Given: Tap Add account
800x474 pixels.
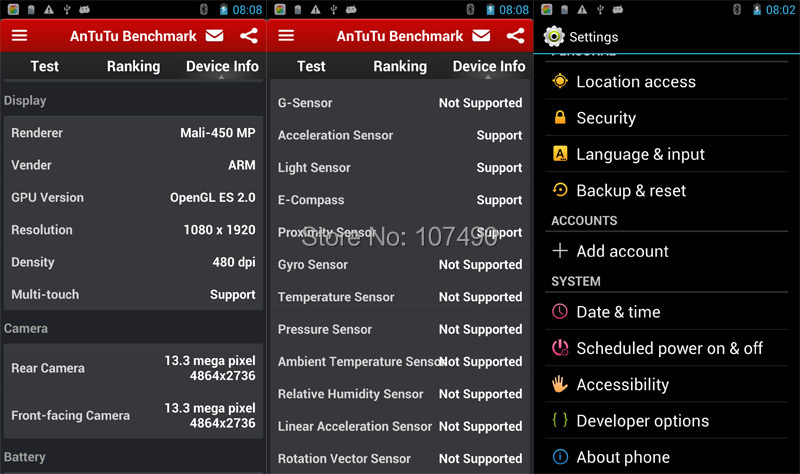Looking at the screenshot, I should pos(667,251).
